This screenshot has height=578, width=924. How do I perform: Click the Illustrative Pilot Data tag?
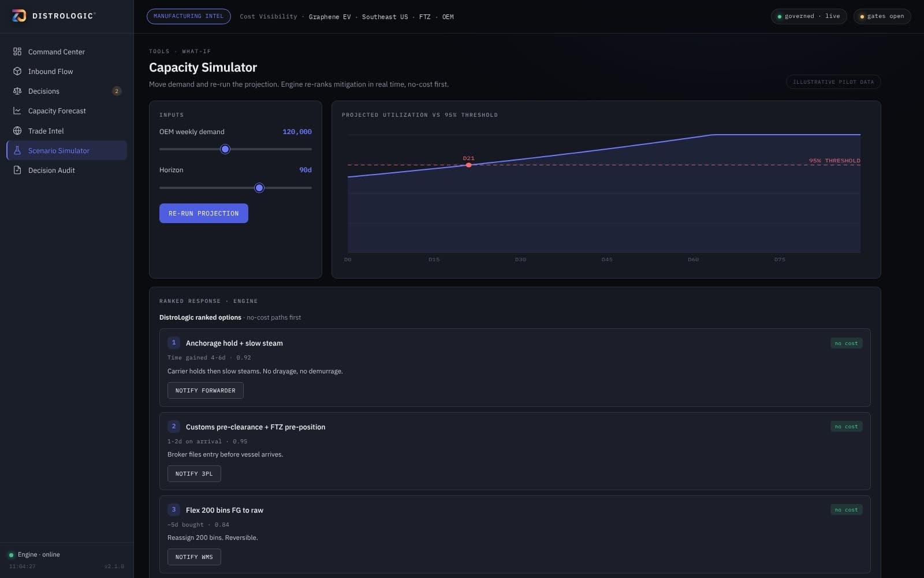833,82
